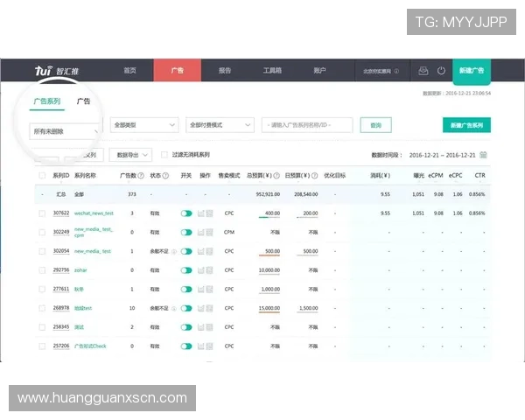Image resolution: width=525 pixels, height=420 pixels.
Task: Check the select-all checkbox in table header
Action: click(42, 176)
